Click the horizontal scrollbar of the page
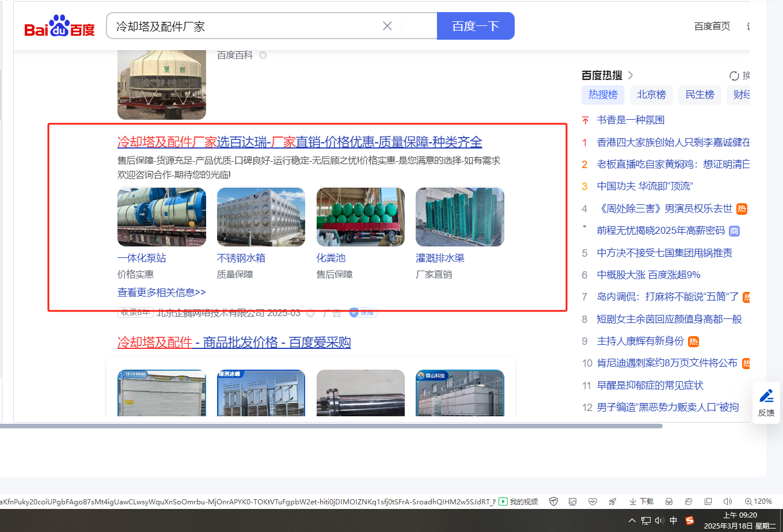Image resolution: width=783 pixels, height=532 pixels. (331, 426)
